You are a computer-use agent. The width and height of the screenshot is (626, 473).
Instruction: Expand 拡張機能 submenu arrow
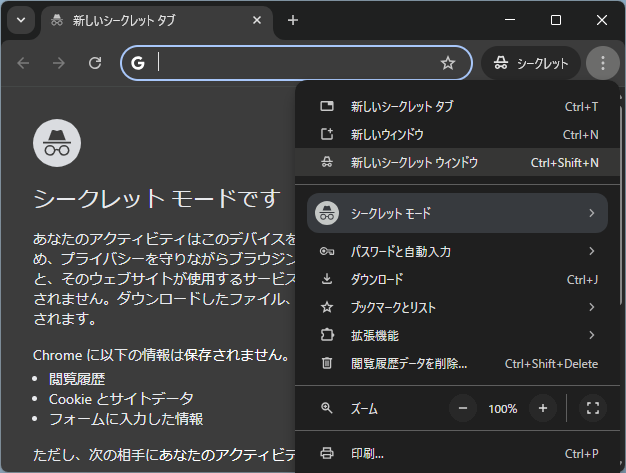click(592, 335)
